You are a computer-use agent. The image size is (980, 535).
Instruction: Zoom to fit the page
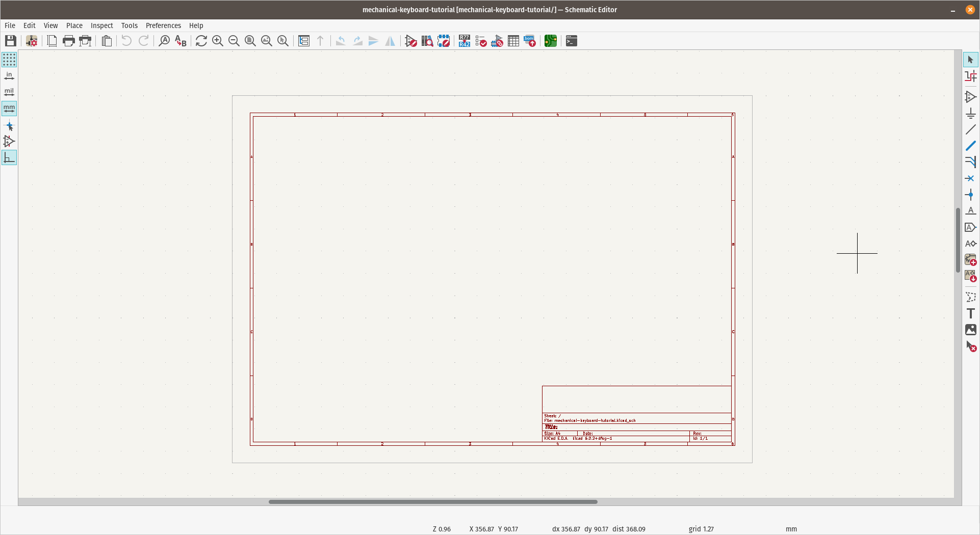(x=249, y=41)
